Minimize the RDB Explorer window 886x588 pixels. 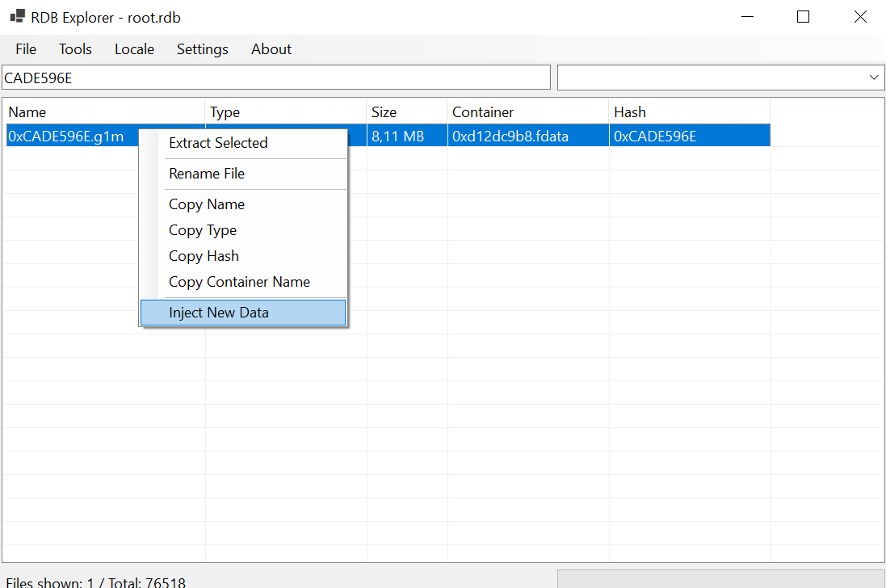pos(747,17)
